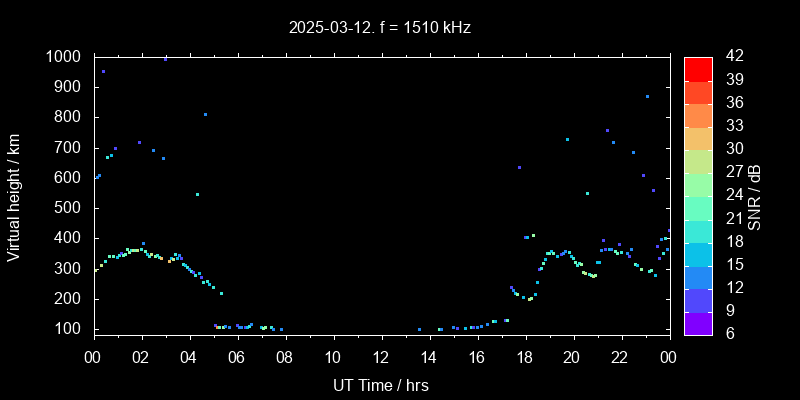Image resolution: width=800 pixels, height=400 pixels.
Task: Choose the blue swatch between 9 and 12
Action: click(698, 299)
